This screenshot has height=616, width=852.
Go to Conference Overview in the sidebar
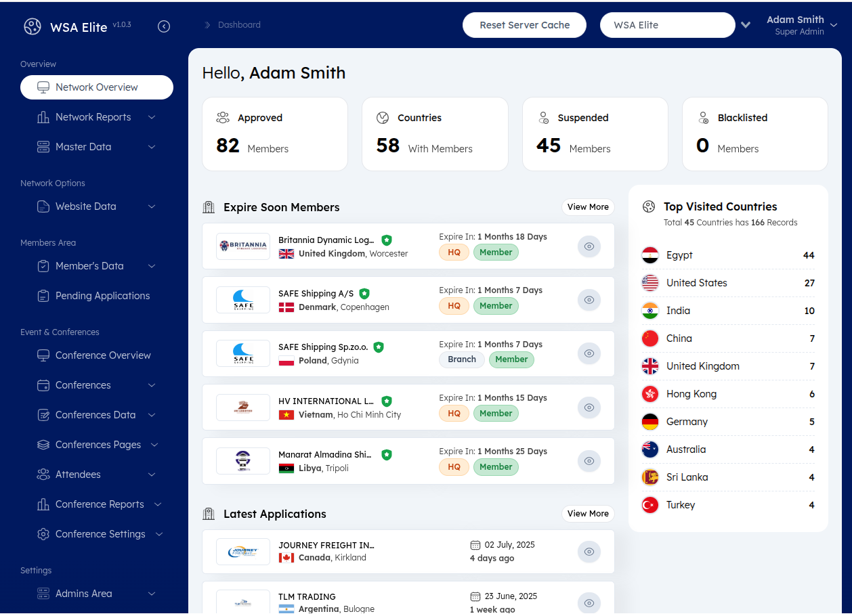click(97, 355)
